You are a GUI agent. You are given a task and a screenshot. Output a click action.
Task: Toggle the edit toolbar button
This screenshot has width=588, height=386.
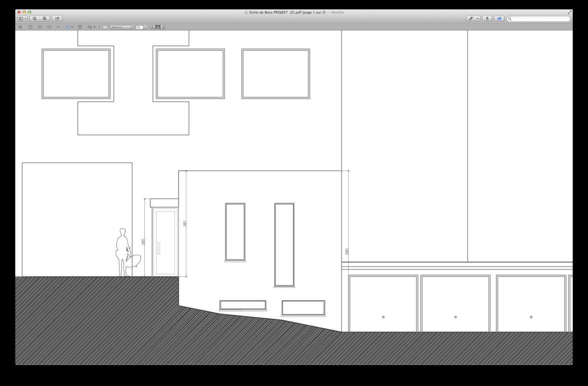coord(499,19)
